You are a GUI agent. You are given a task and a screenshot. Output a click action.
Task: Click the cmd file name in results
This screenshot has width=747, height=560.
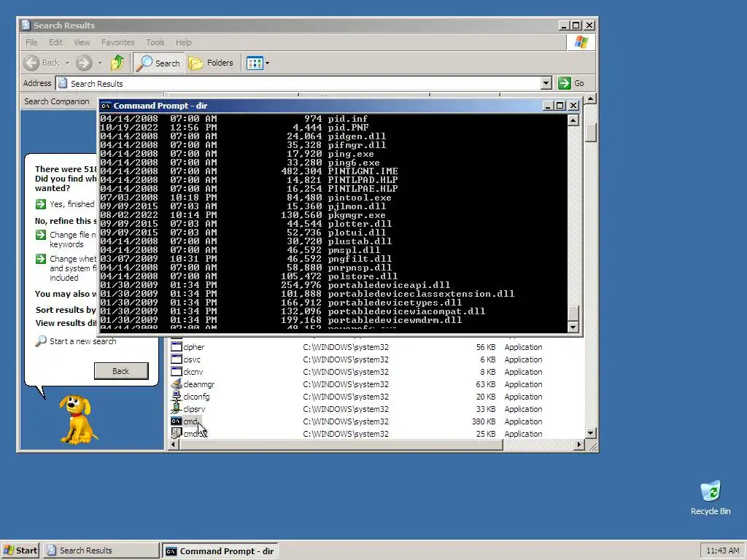click(x=190, y=421)
